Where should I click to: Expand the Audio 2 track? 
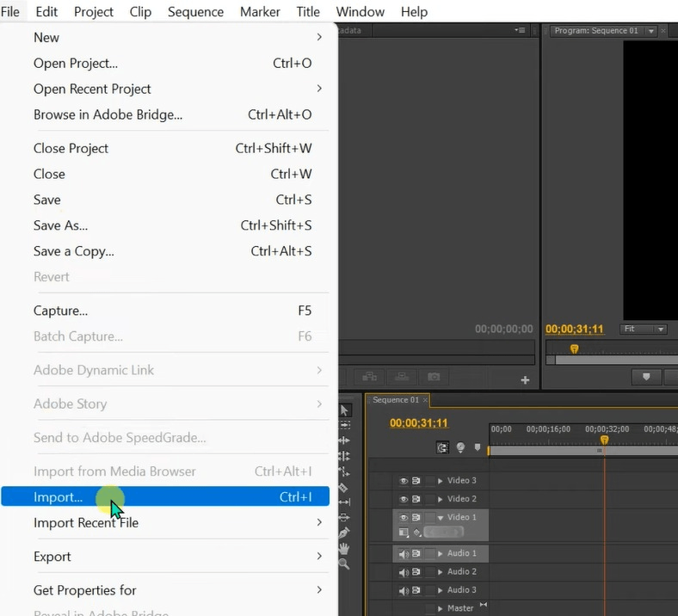tap(441, 572)
